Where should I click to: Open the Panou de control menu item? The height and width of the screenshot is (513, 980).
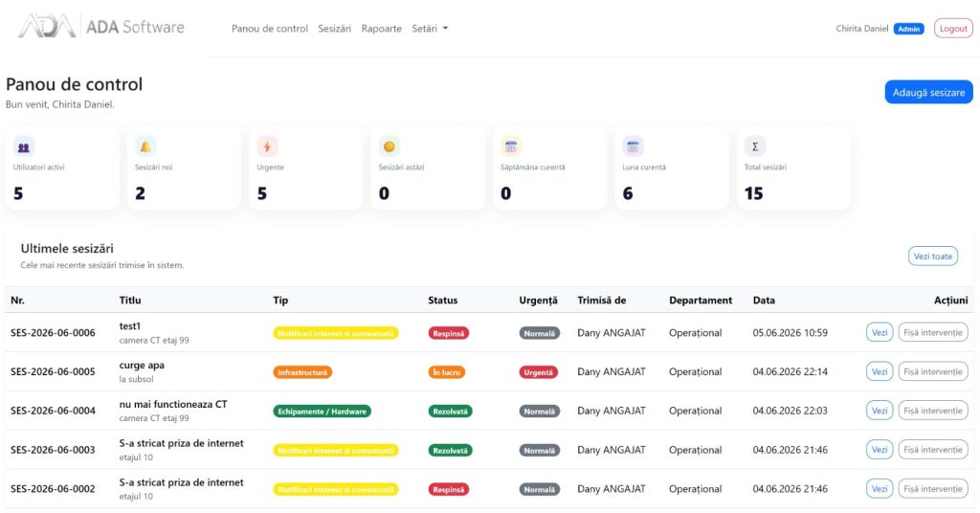point(269,29)
